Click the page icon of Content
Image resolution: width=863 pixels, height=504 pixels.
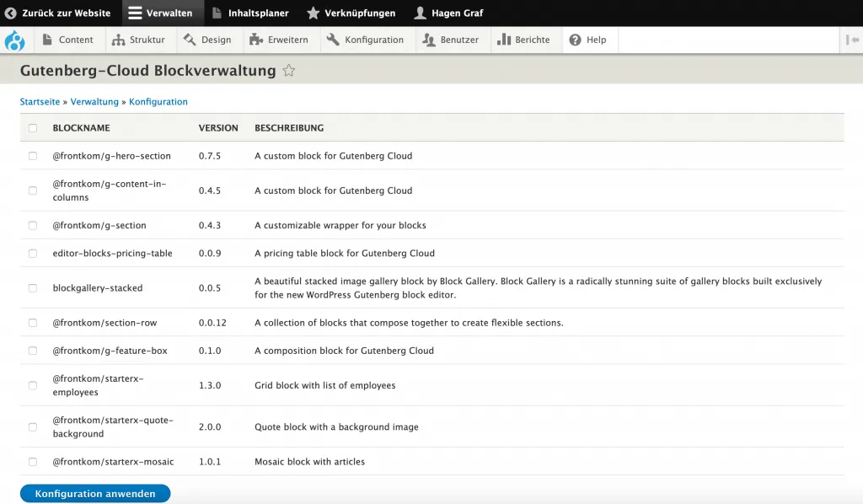pos(47,40)
